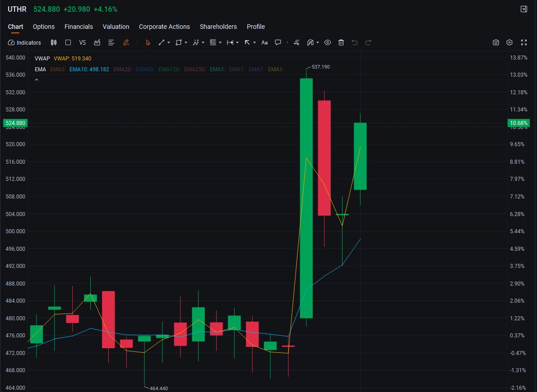Open the Indicators panel

click(24, 42)
